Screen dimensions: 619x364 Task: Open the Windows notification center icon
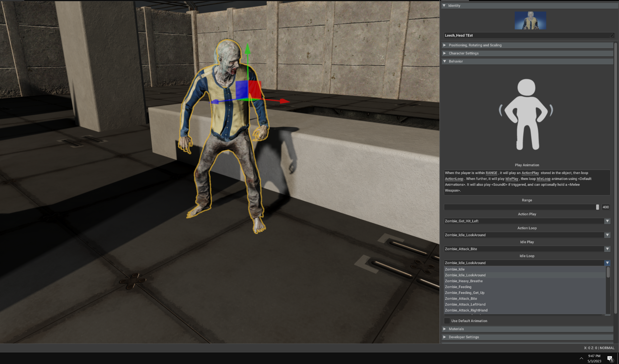[x=610, y=359]
